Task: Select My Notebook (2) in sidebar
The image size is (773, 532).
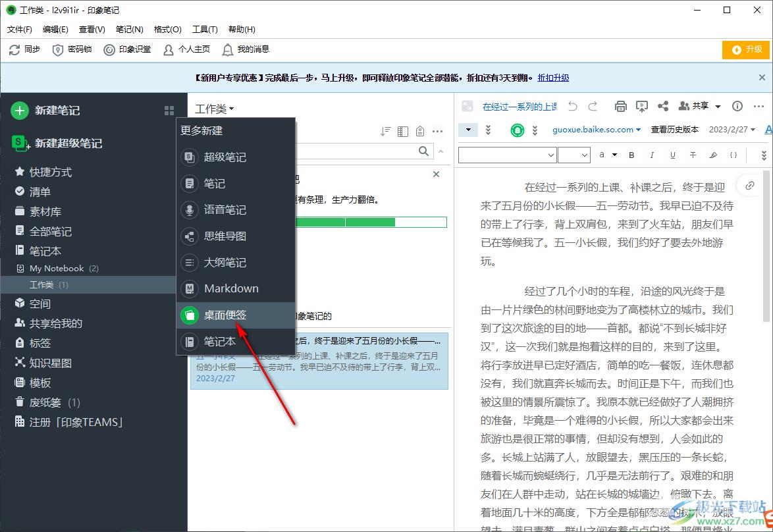Action: (x=57, y=268)
